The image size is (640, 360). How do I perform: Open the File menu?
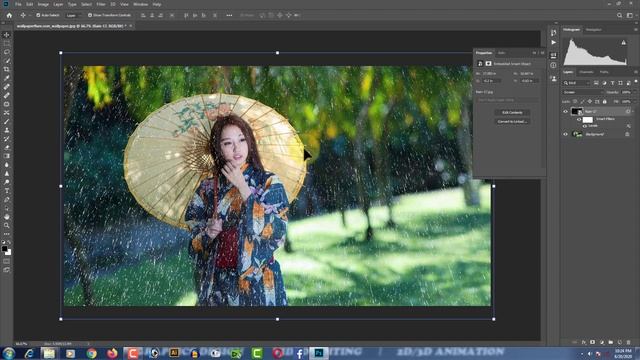coord(18,4)
